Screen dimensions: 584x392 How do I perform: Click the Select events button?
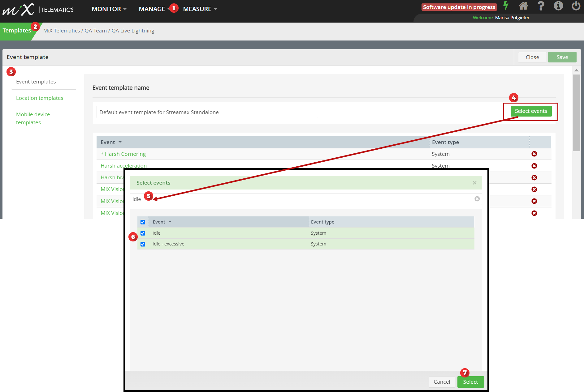coord(531,111)
